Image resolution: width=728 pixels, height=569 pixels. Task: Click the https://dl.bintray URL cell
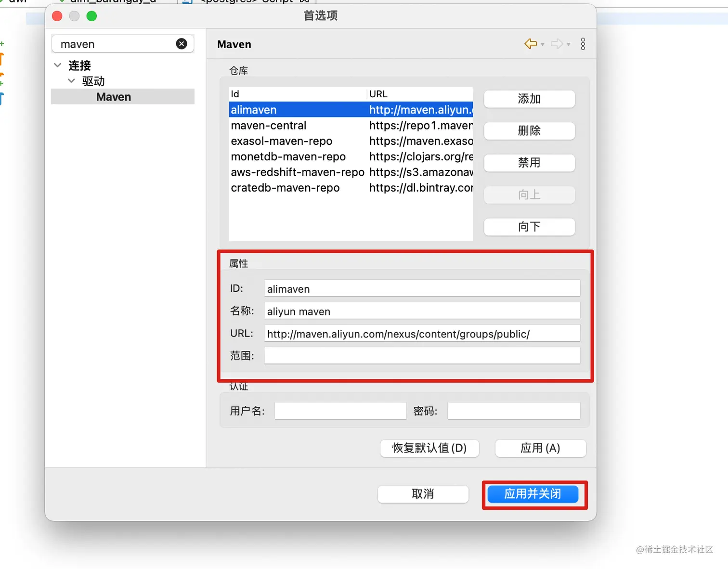[421, 188]
